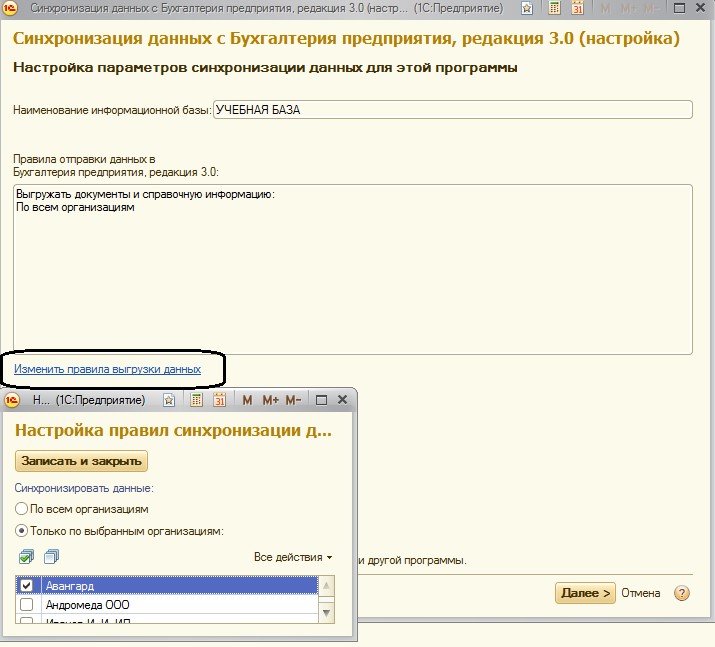This screenshot has width=715, height=647.
Task: Click M- memory subtract button in rules dialog
Action: tap(293, 400)
